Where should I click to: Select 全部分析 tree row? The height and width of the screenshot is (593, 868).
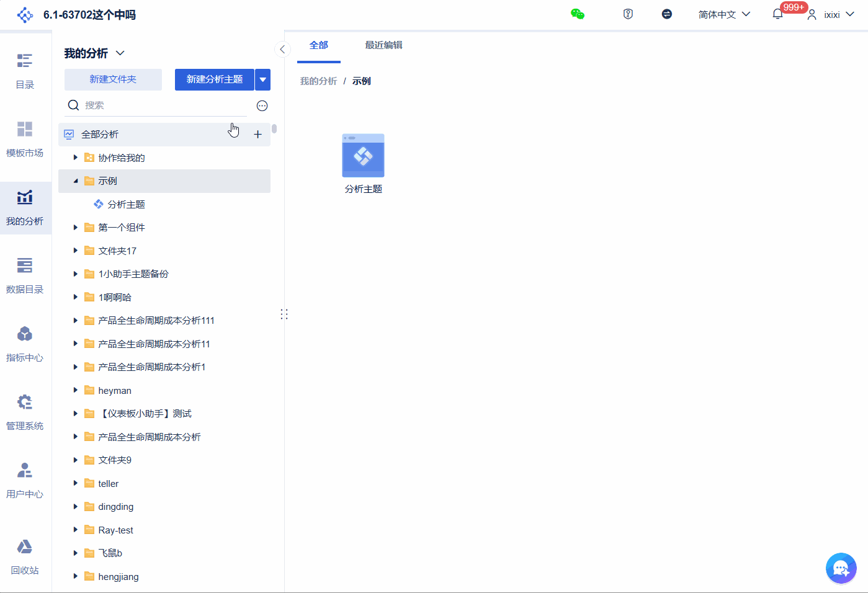click(x=164, y=135)
